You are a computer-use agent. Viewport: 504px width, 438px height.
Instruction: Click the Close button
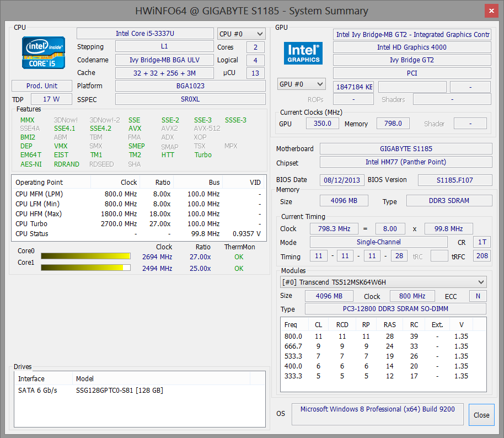click(x=481, y=415)
